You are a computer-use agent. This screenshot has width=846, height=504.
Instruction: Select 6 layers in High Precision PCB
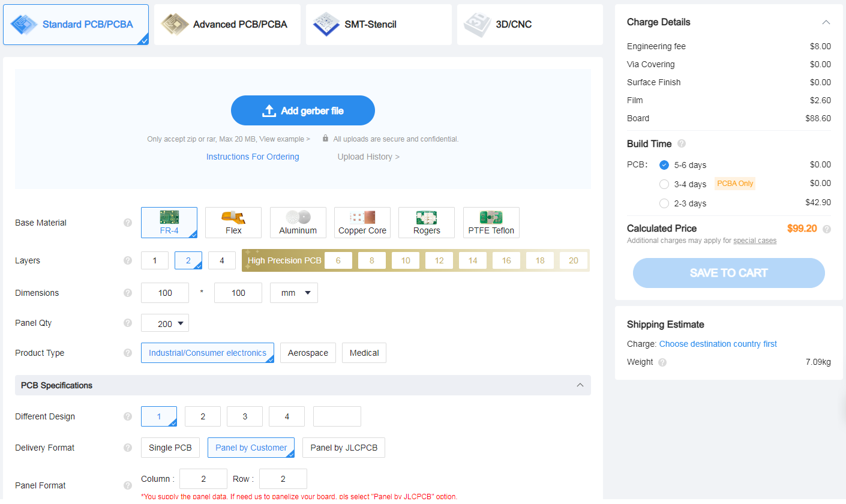click(x=338, y=260)
